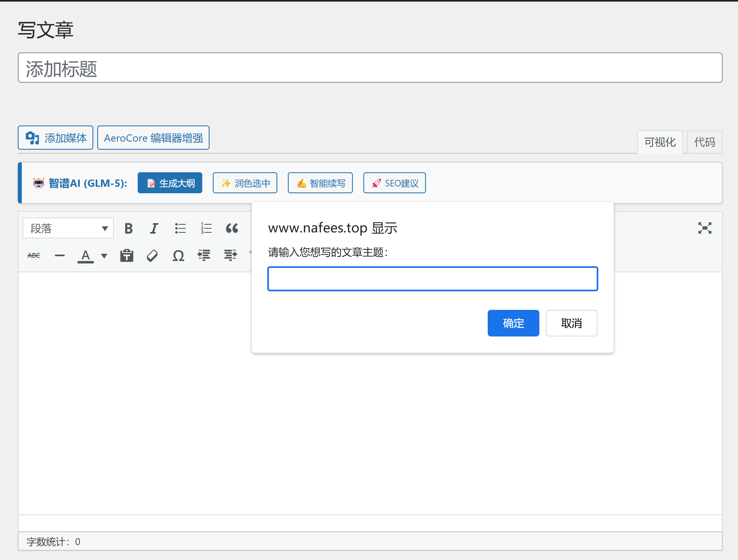738x560 pixels.
Task: Increase paragraph indent
Action: coord(231,255)
